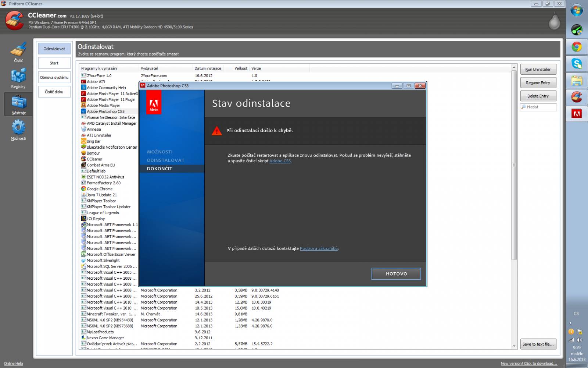
Task: Open the Podporu zákazníků support link
Action: [319, 248]
